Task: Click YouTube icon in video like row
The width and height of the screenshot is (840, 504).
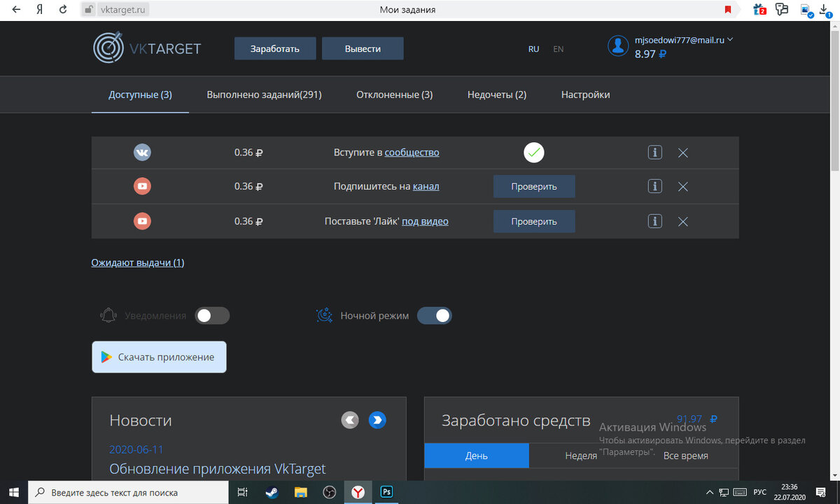Action: pos(142,221)
